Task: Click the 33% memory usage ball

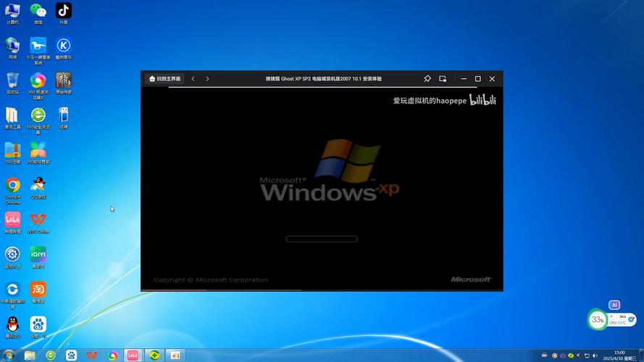Action: point(597,320)
